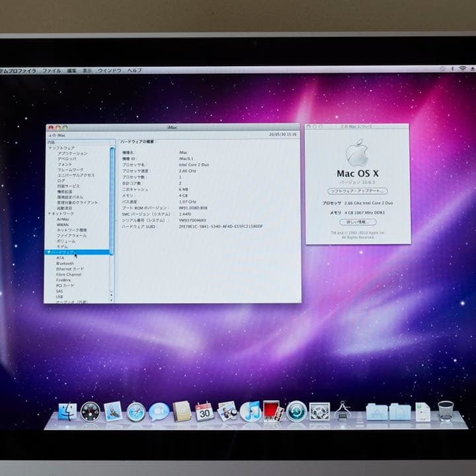Select WWAN in the sidebar
The image size is (476, 476).
[x=63, y=225]
